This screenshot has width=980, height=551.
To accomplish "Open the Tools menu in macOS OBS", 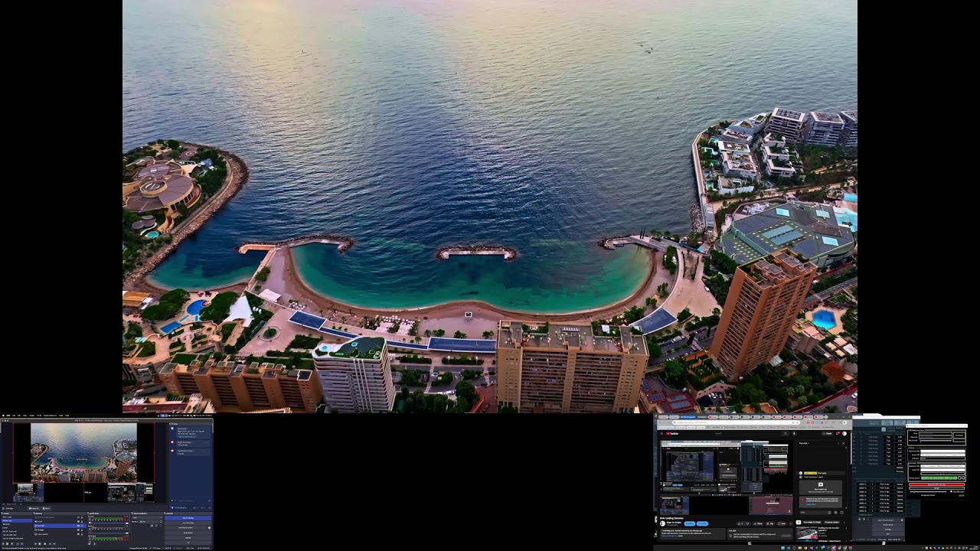I will 62,416.
